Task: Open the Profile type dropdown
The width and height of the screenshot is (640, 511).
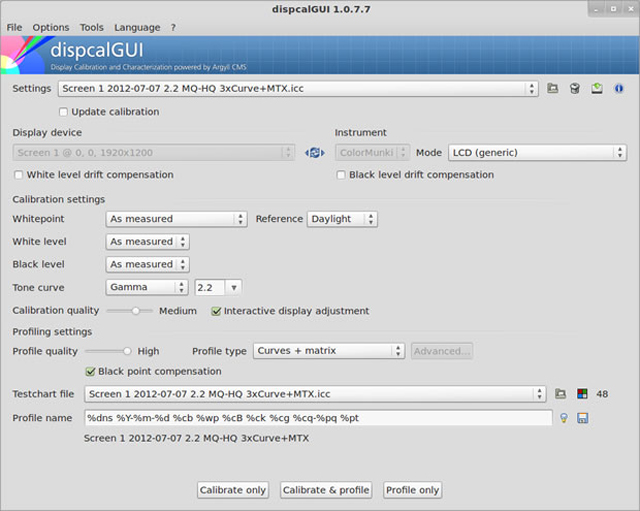Action: [329, 351]
